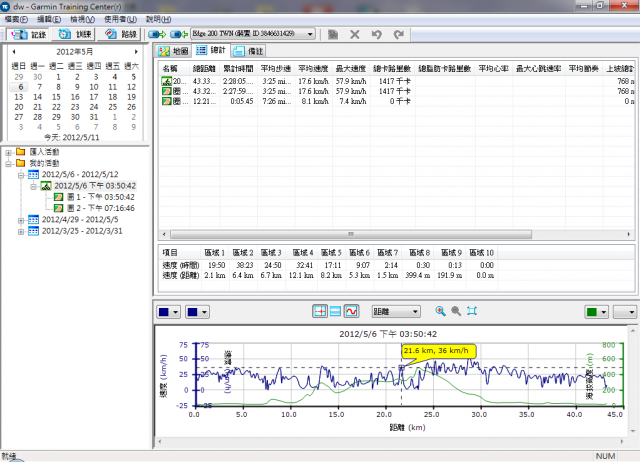The image size is (640, 462).
Task: Select the 2012/4/29 - 2012/5/5 week item
Action: pyautogui.click(x=80, y=220)
